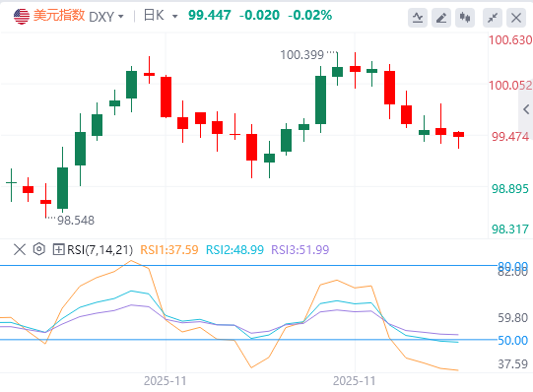
Task: Open the candlestick chart type icon
Action: coord(465,18)
